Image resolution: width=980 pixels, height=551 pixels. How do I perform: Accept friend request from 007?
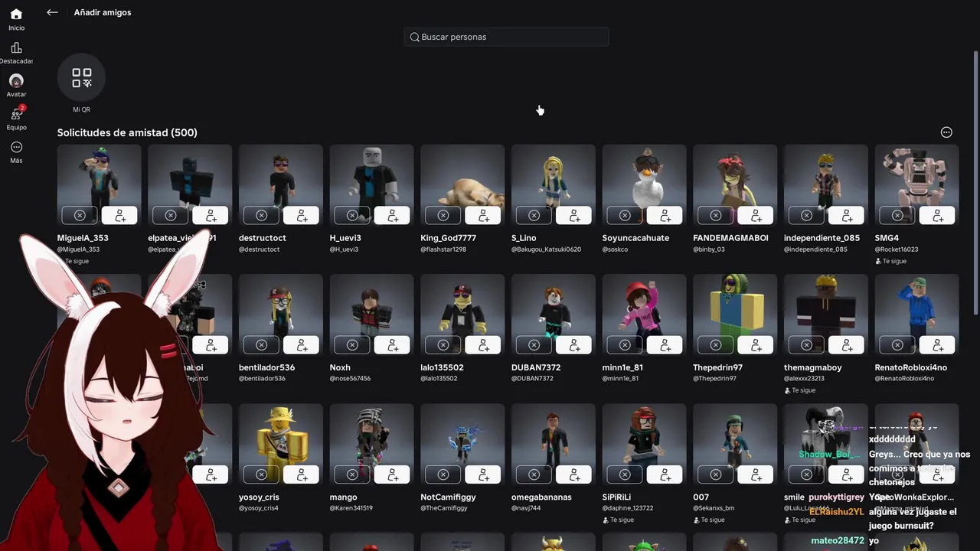click(x=756, y=474)
